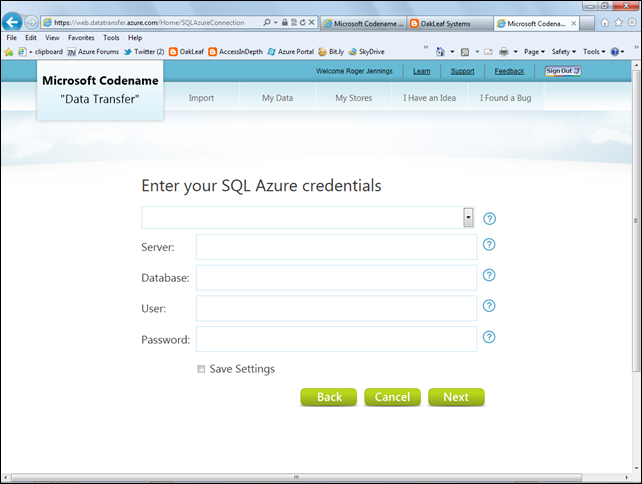Click help icon next to Password field
Image resolution: width=642 pixels, height=484 pixels.
pyautogui.click(x=489, y=337)
